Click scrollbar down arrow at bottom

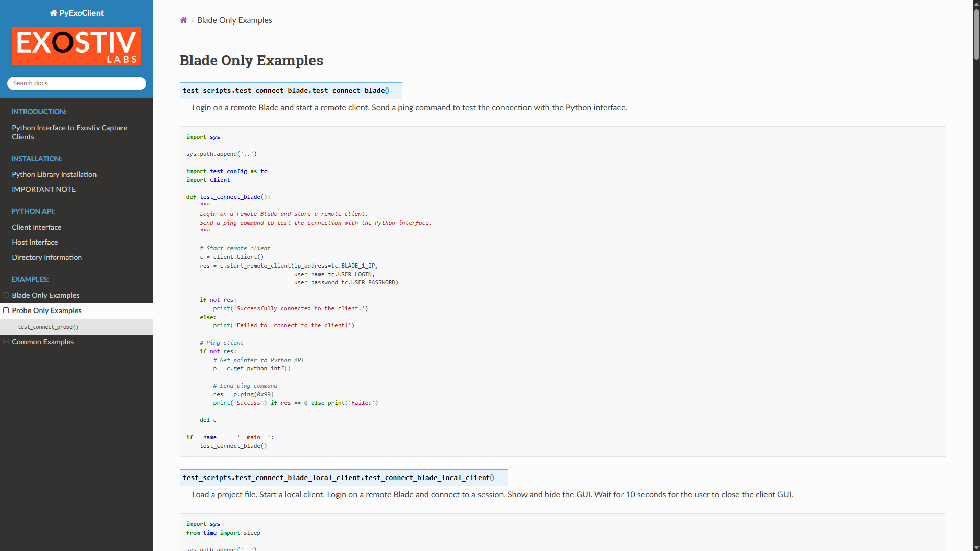tap(976, 547)
